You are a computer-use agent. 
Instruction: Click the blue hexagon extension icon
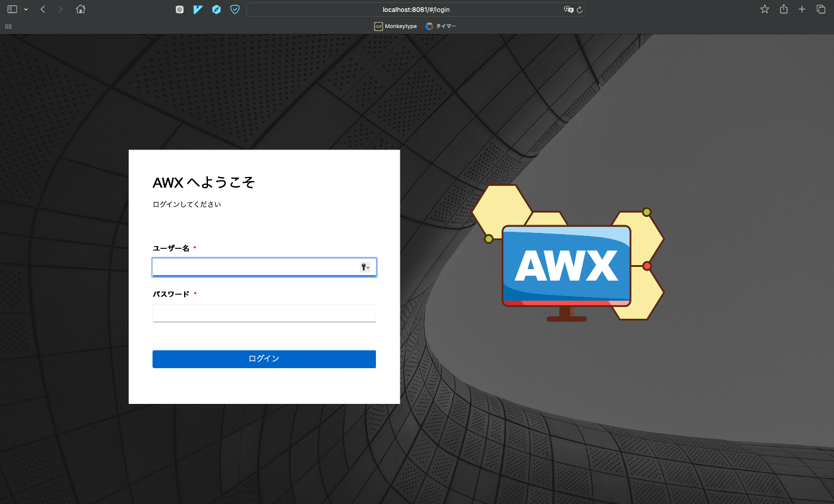[x=217, y=10]
